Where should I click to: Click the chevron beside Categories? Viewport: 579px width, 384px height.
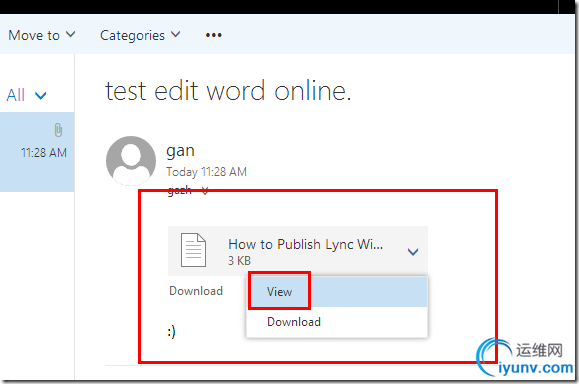coord(176,34)
